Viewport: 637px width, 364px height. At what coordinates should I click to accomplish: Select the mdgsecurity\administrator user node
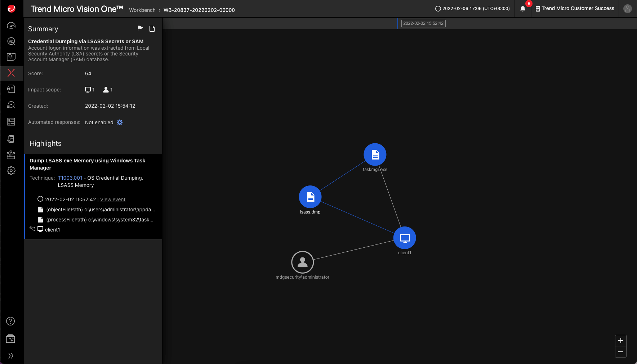pyautogui.click(x=302, y=262)
